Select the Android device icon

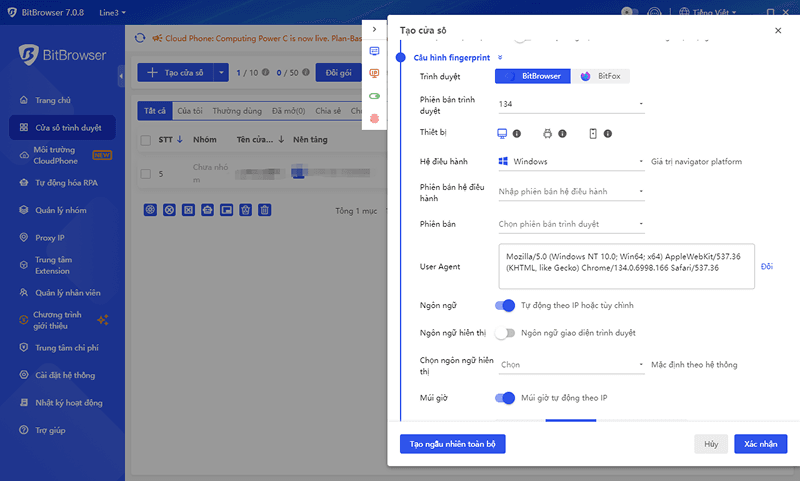click(547, 133)
